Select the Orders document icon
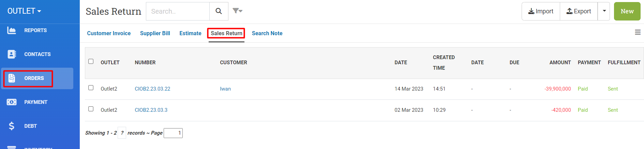The image size is (644, 149). point(12,78)
